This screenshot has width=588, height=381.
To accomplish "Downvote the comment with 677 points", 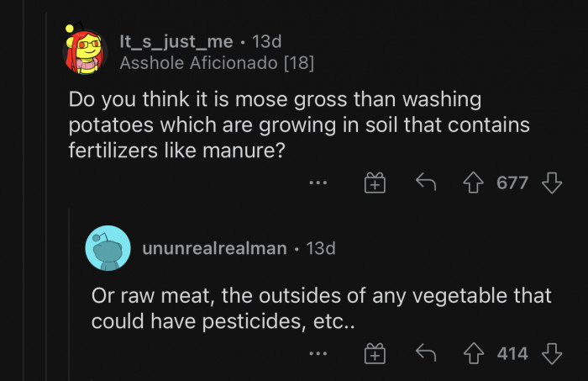I will coord(552,183).
